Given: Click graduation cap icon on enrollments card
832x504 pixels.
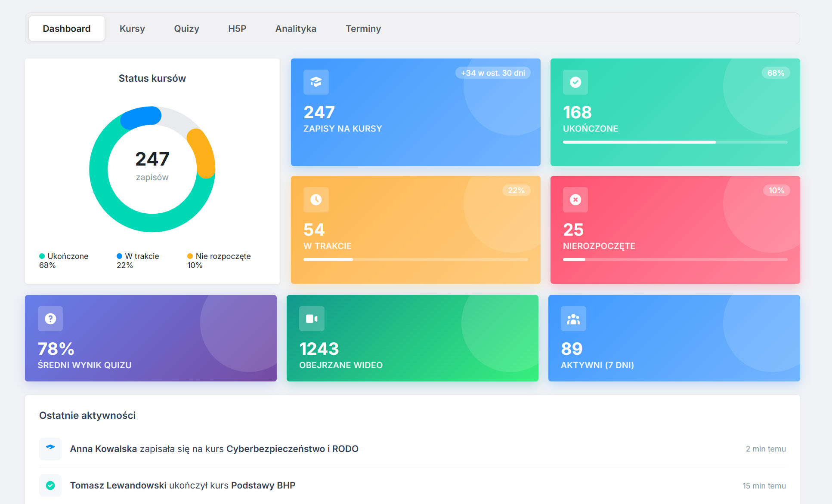Looking at the screenshot, I should (x=316, y=82).
